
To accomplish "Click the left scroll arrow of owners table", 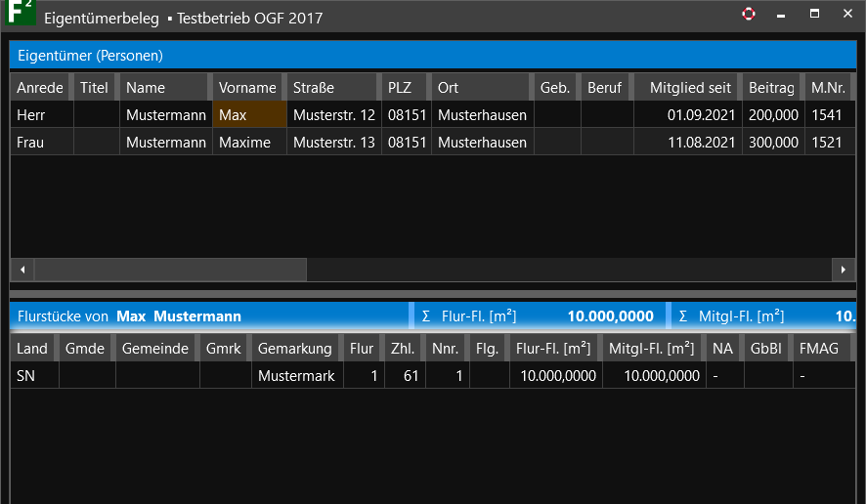I will [22, 269].
